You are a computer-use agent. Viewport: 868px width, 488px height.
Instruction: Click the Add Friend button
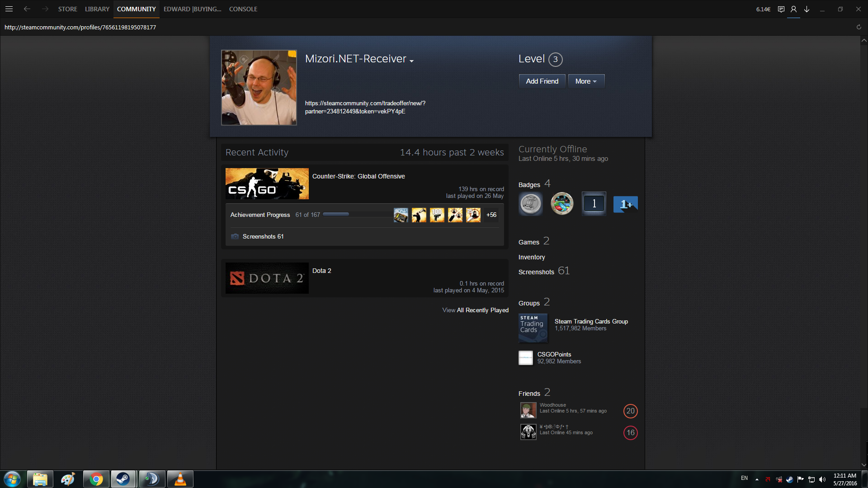(x=542, y=81)
